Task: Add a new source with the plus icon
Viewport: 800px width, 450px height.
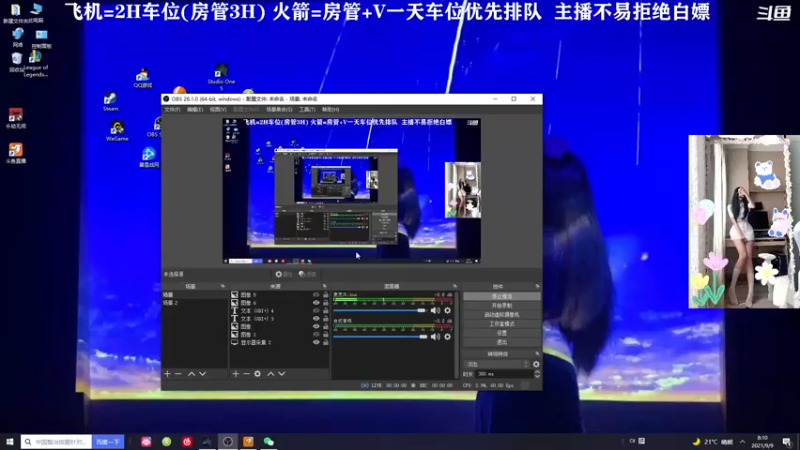Action: pos(235,374)
